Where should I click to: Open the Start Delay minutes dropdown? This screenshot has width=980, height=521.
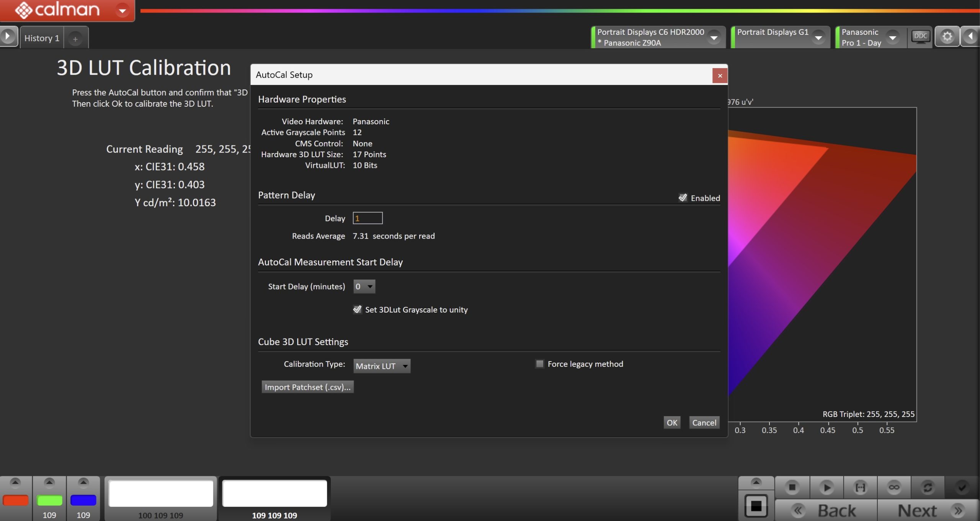click(x=364, y=287)
